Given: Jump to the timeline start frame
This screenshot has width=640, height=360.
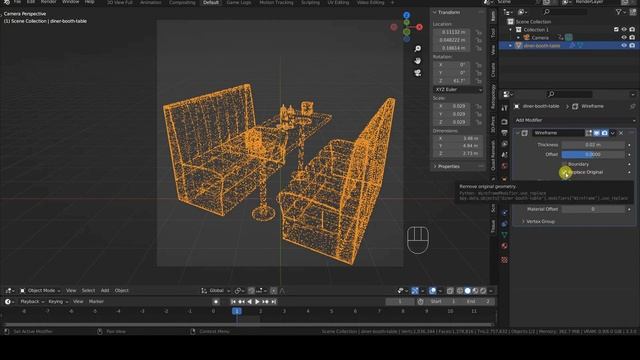Looking at the screenshot, I should pyautogui.click(x=233, y=302).
